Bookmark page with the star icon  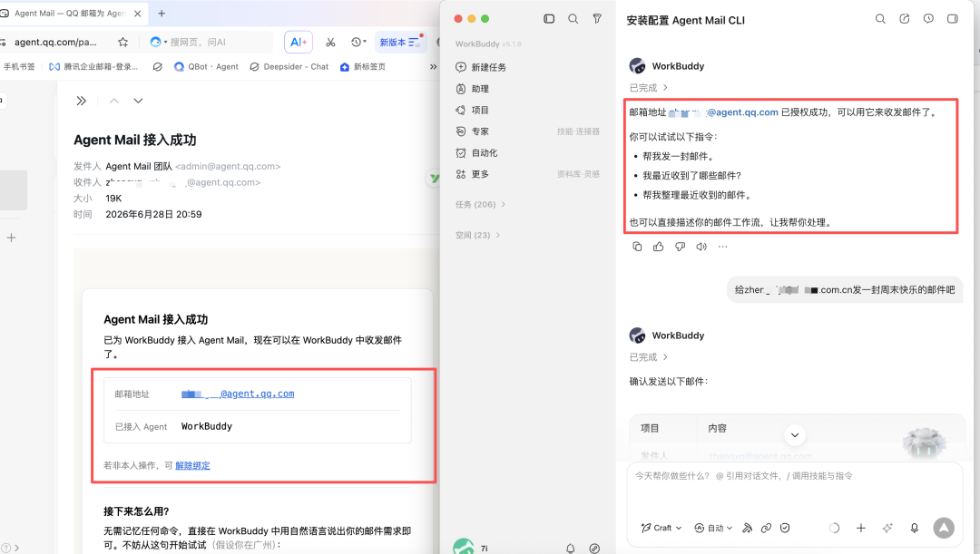click(123, 42)
